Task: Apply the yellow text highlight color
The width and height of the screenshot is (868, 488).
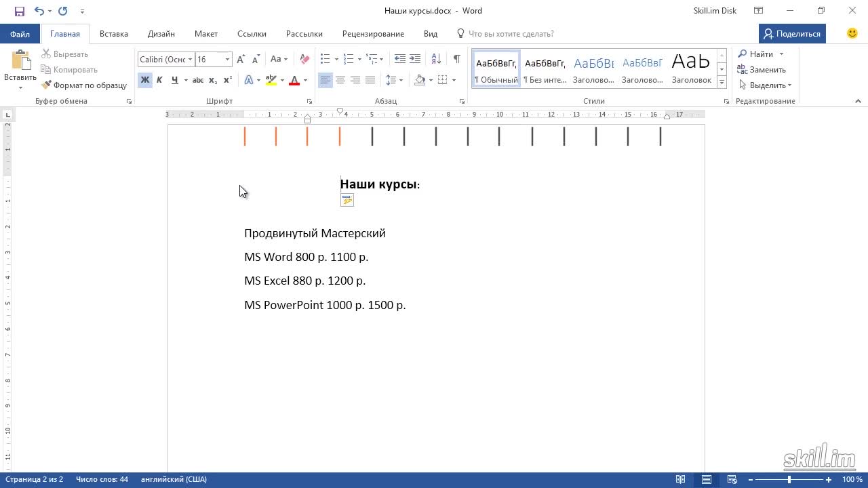Action: tap(271, 80)
